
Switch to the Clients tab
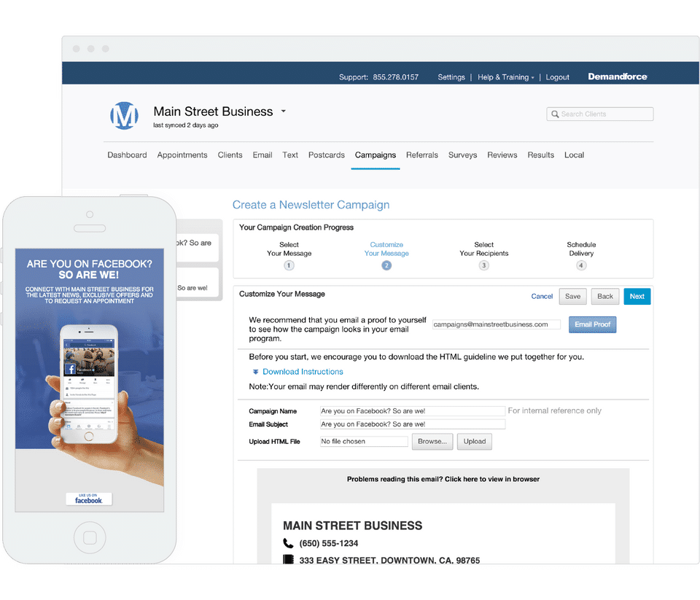[x=230, y=155]
